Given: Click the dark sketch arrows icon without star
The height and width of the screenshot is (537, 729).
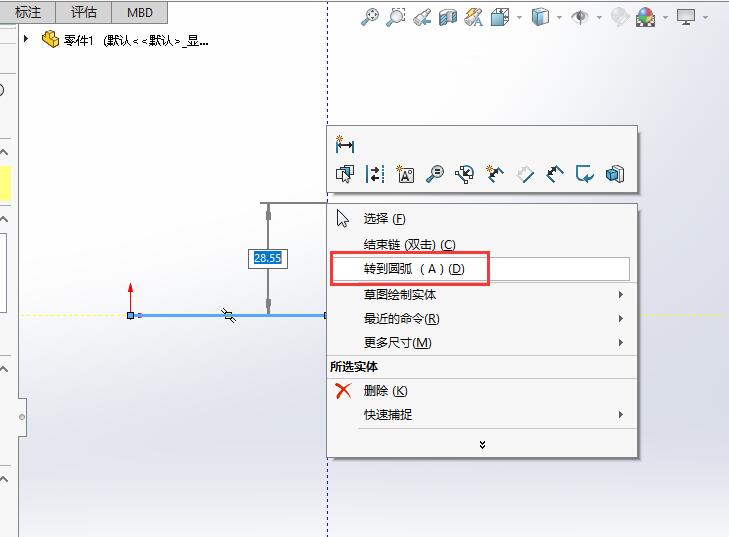Looking at the screenshot, I should pyautogui.click(x=555, y=174).
